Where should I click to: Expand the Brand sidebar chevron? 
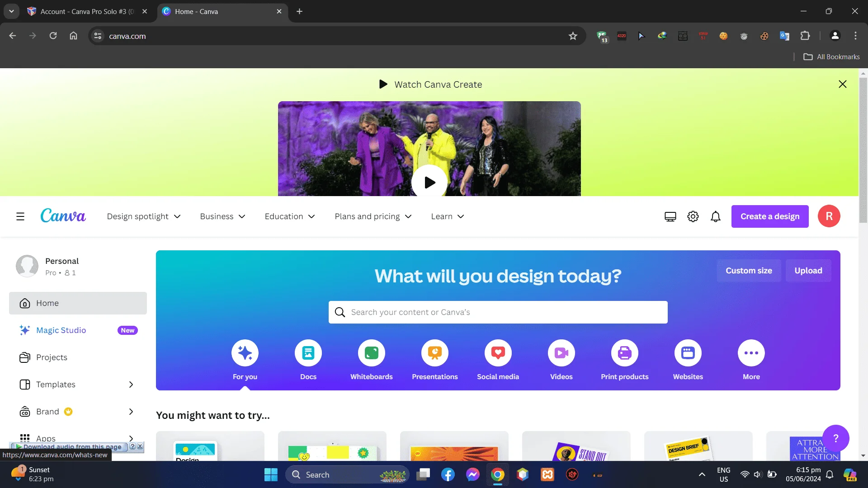(131, 412)
